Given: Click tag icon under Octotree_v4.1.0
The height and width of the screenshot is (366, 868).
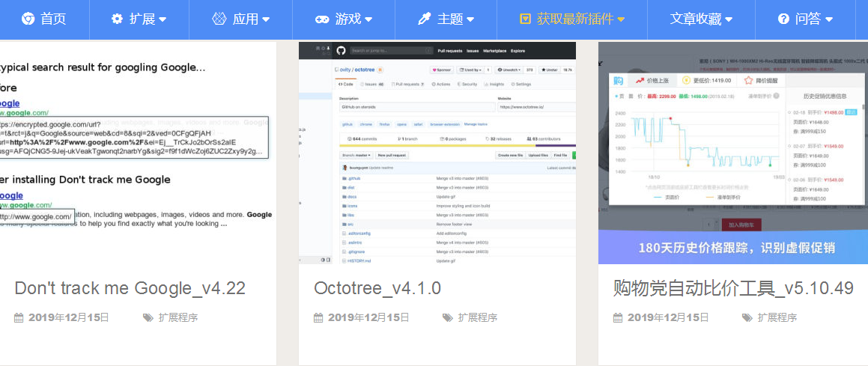Looking at the screenshot, I should click(x=447, y=318).
